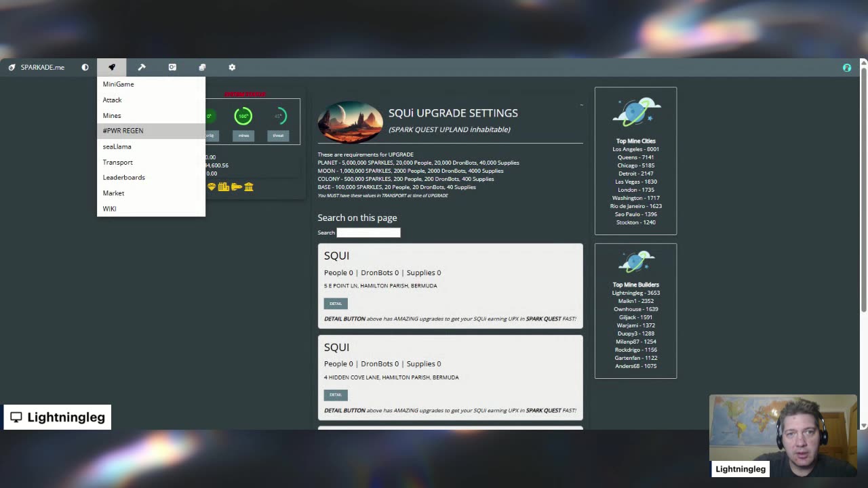
Task: Click 'Rio de Janeiro - 1623' entry
Action: pyautogui.click(x=635, y=206)
